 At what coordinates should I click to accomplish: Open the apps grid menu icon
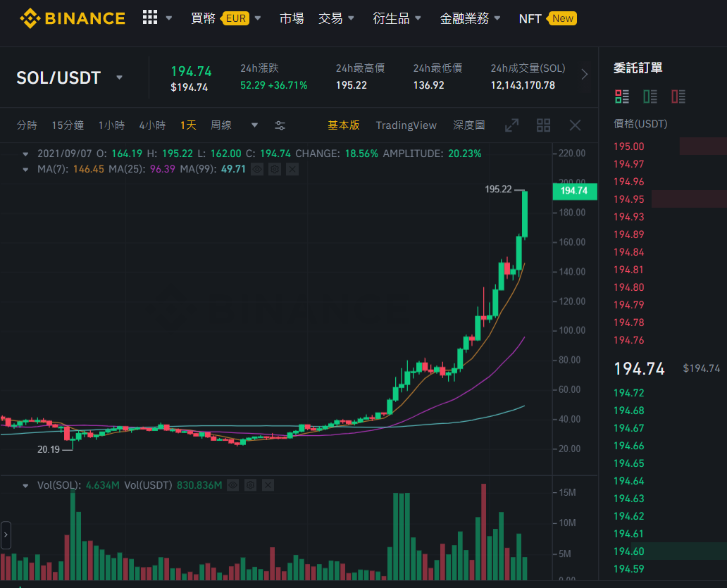click(x=150, y=18)
